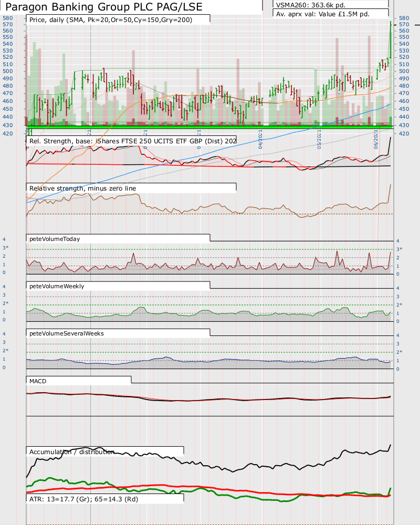Select 450 on the right price axis
Image resolution: width=420 pixels, height=525 pixels.
pyautogui.click(x=404, y=109)
